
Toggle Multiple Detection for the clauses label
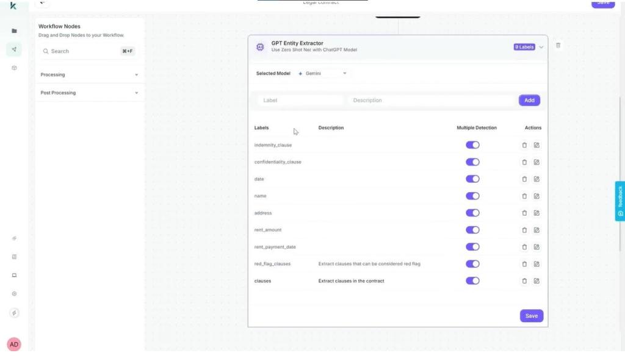pyautogui.click(x=473, y=280)
